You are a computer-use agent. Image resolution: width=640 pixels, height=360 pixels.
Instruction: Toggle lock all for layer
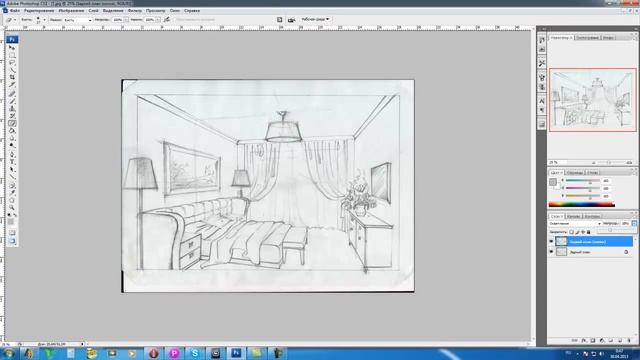(x=589, y=232)
